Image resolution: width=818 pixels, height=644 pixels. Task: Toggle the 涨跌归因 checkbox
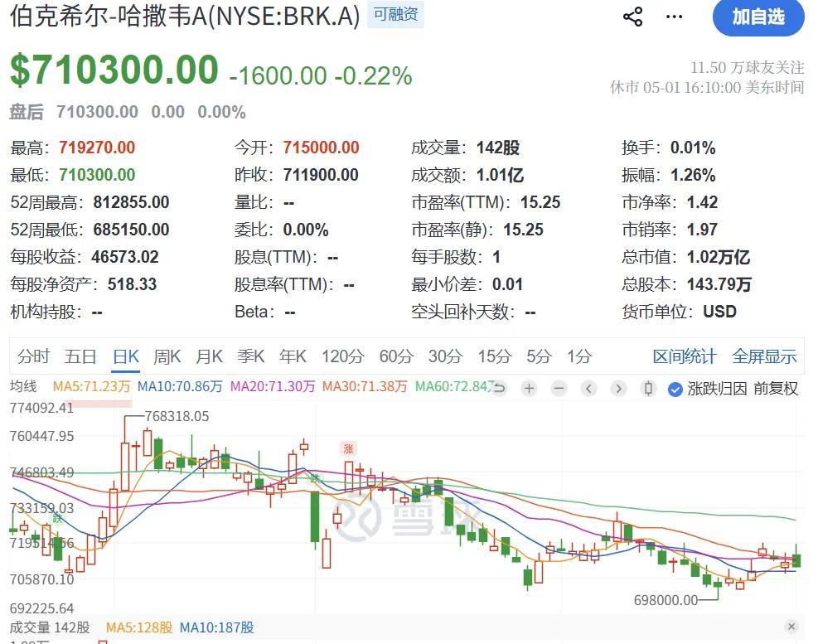pyautogui.click(x=675, y=390)
